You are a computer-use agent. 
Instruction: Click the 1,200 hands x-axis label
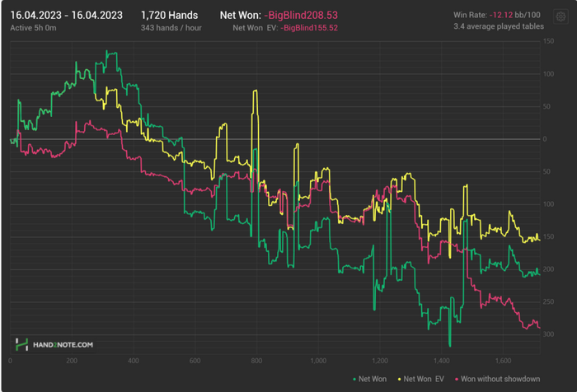[380, 361]
